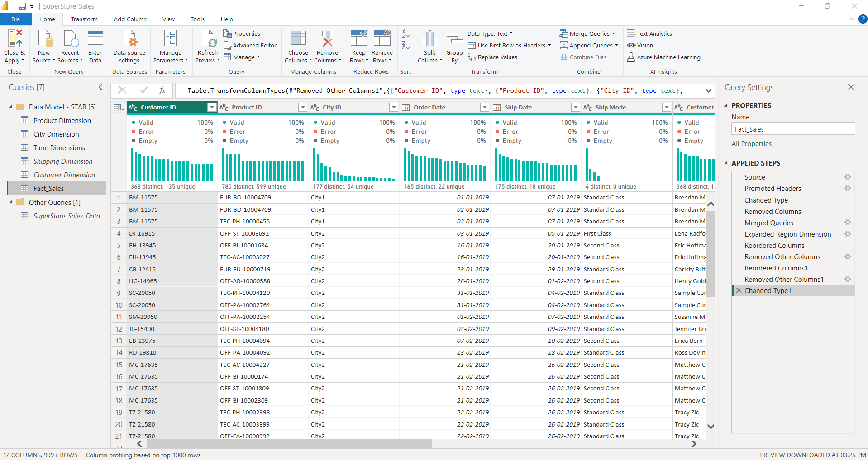Switch to the Help tab
This screenshot has height=460, width=868.
click(227, 19)
